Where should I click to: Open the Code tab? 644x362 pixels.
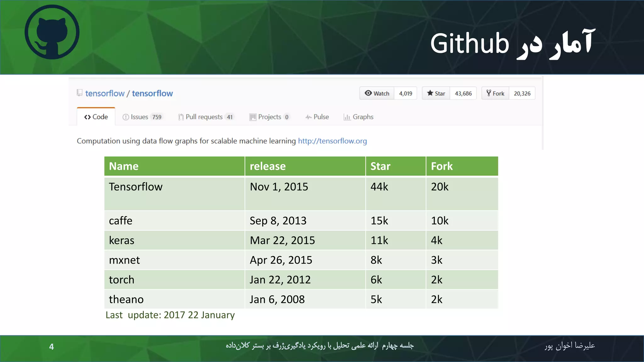point(96,117)
